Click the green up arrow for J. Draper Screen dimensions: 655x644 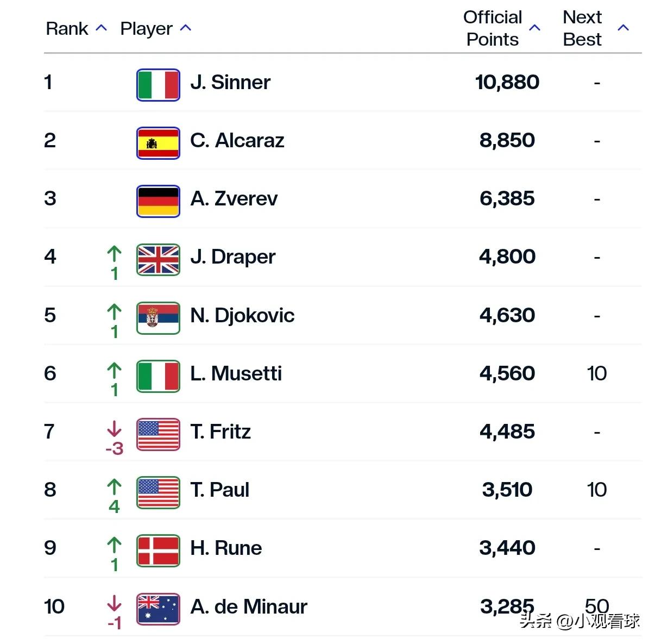(114, 254)
